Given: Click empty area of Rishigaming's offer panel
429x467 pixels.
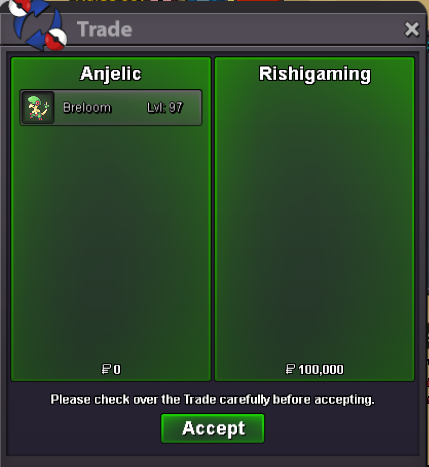Looking at the screenshot, I should 314,220.
